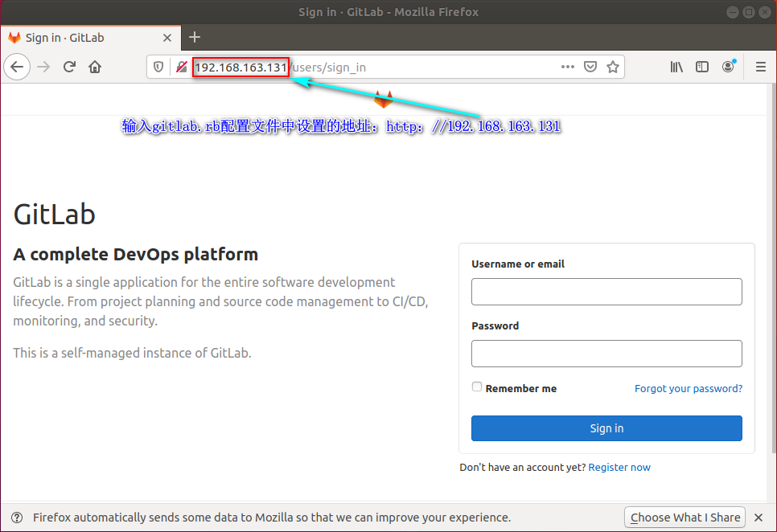Viewport: 777px width, 532px height.
Task: Go to the Firefox Home page
Action: coord(95,67)
